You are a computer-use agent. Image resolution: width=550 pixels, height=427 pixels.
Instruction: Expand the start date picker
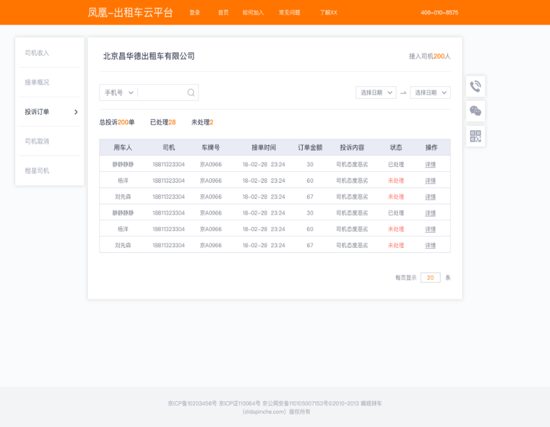(376, 93)
